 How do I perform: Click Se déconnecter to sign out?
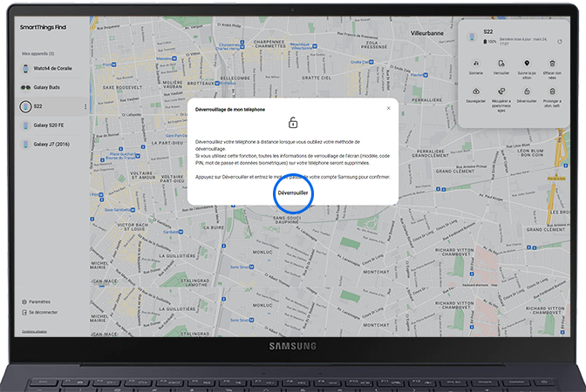point(39,313)
